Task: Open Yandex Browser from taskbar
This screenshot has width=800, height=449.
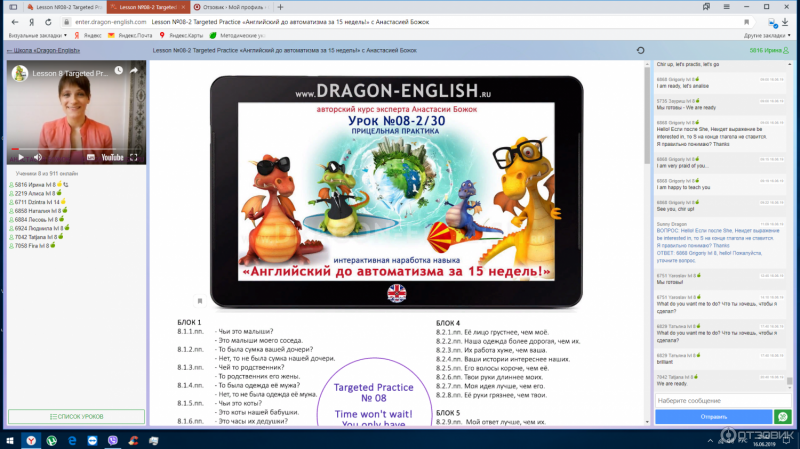Action: (31, 440)
